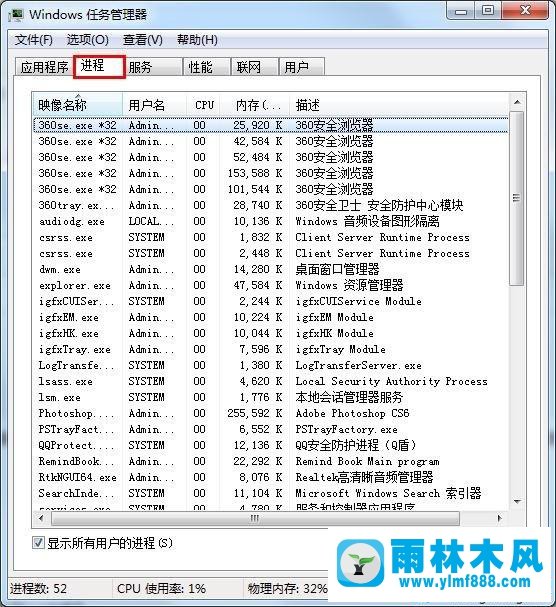This screenshot has width=556, height=607.
Task: Sort by 用户名 column header
Action: [x=154, y=105]
